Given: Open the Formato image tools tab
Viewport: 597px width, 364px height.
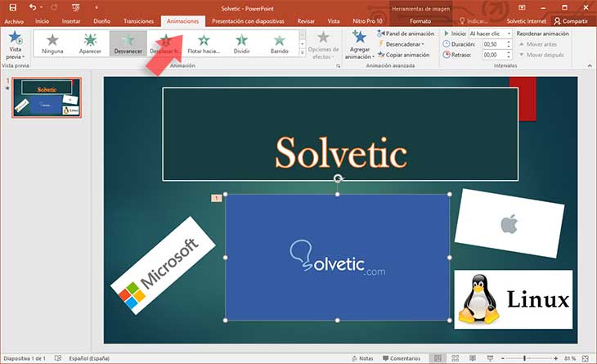Looking at the screenshot, I should (x=420, y=21).
